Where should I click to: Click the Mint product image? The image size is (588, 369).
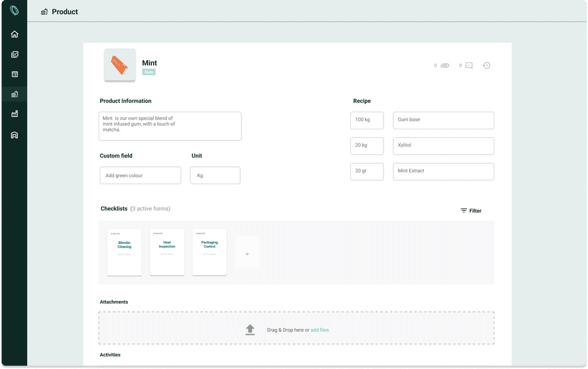pos(120,64)
